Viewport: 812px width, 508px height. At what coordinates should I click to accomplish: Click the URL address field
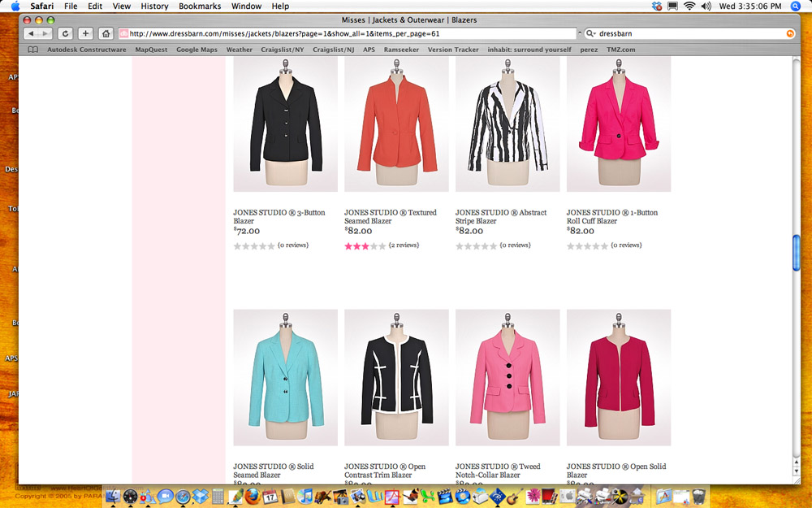347,33
